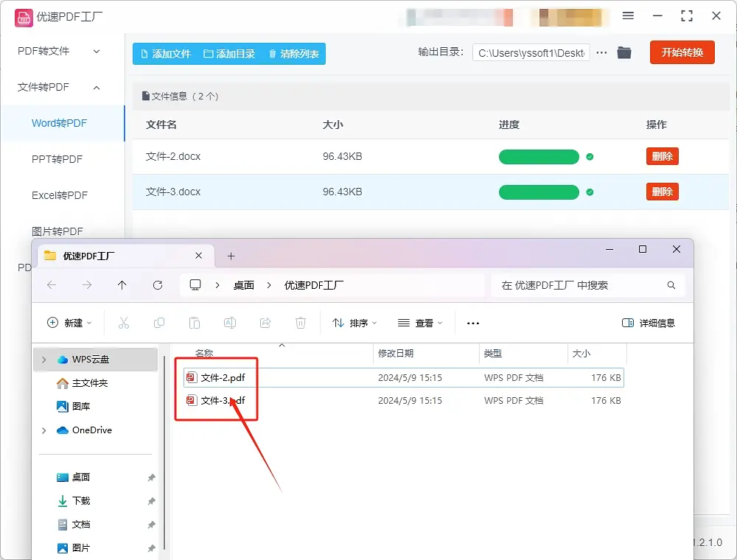This screenshot has width=737, height=560.
Task: Click green check icon for 文件-2.docx
Action: coord(590,157)
